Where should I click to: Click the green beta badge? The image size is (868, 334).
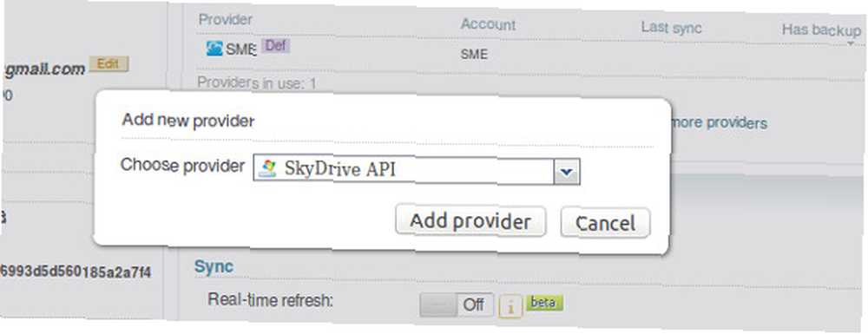544,303
